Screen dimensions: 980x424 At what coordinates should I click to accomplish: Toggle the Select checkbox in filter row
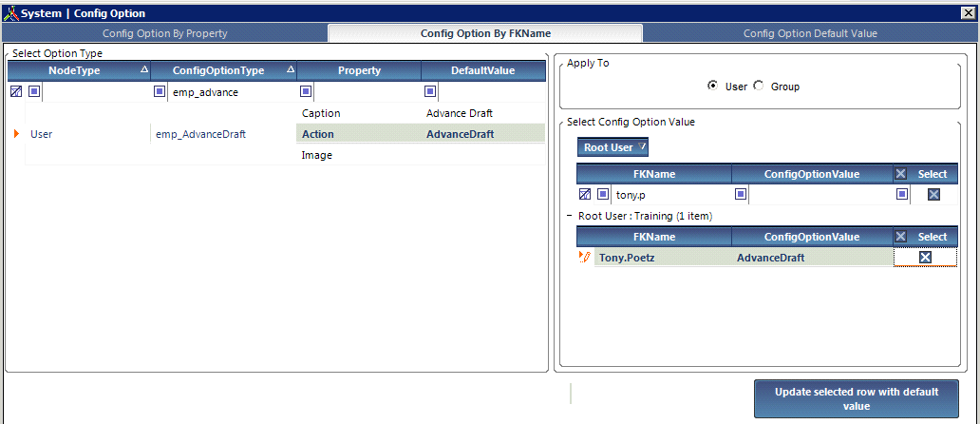933,195
